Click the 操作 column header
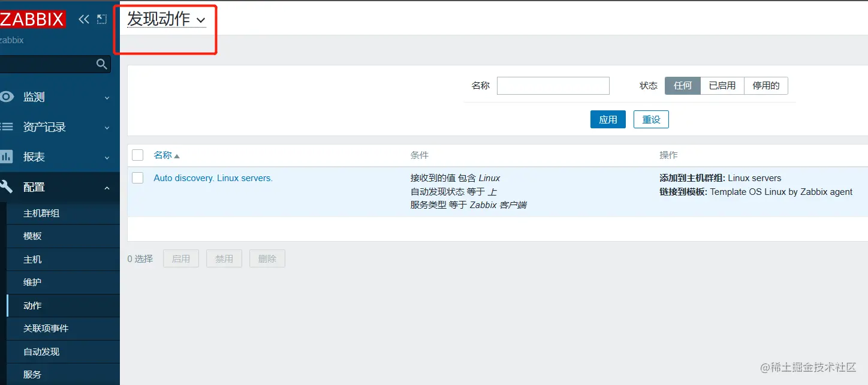868x385 pixels. coord(668,155)
